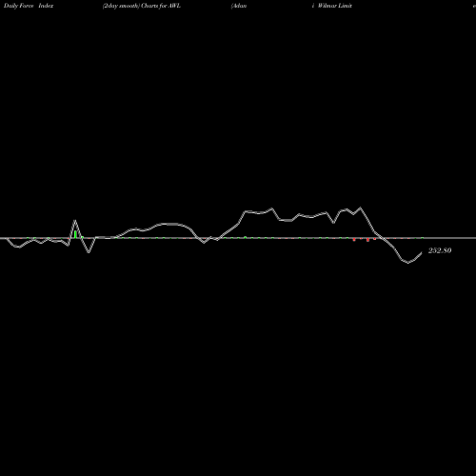Click the '(Adan' header text
This screenshot has width=476, height=476.
pos(239,6)
